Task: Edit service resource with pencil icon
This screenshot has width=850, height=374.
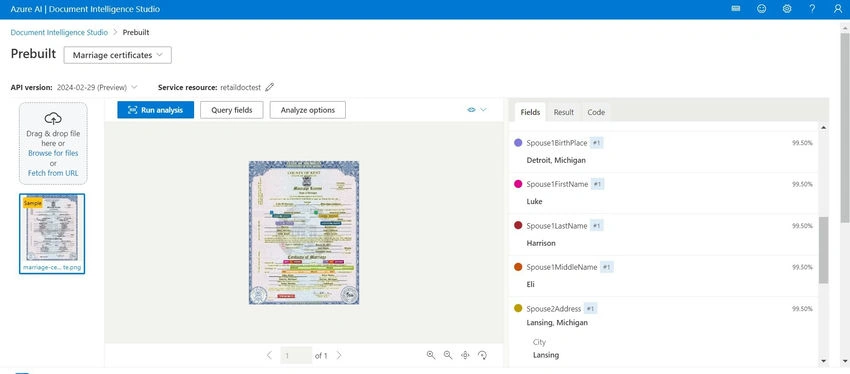Action: [x=269, y=87]
